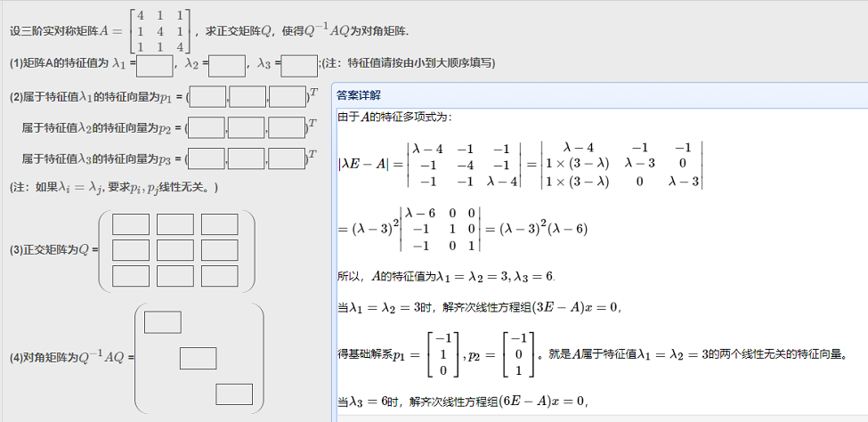Click matrix Q row 1 column 3 cell
The height and width of the screenshot is (422, 868).
tap(220, 224)
